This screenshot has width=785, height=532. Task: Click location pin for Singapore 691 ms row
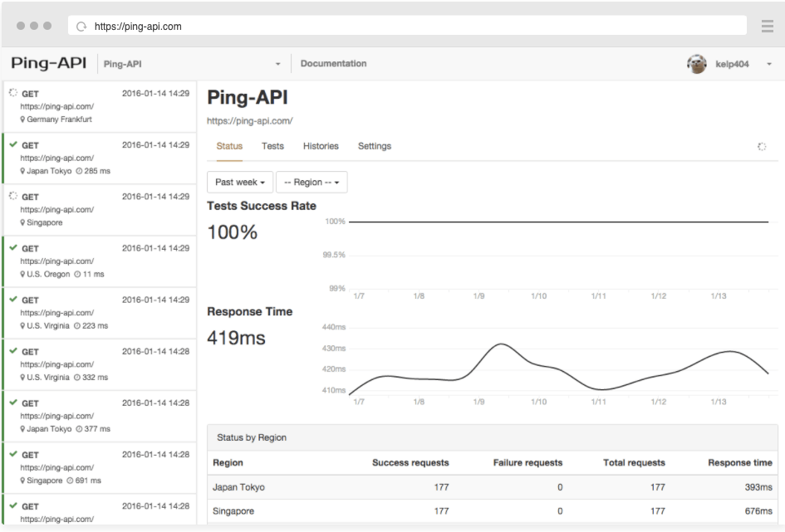point(22,481)
